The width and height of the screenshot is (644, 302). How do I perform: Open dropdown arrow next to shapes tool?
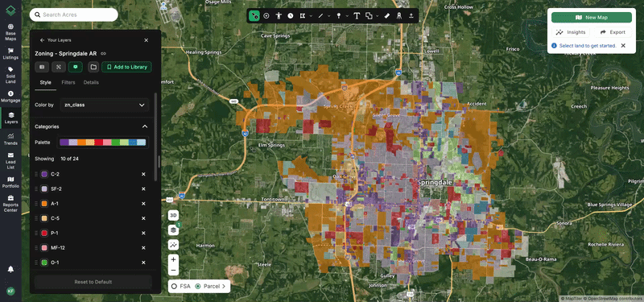point(377,16)
